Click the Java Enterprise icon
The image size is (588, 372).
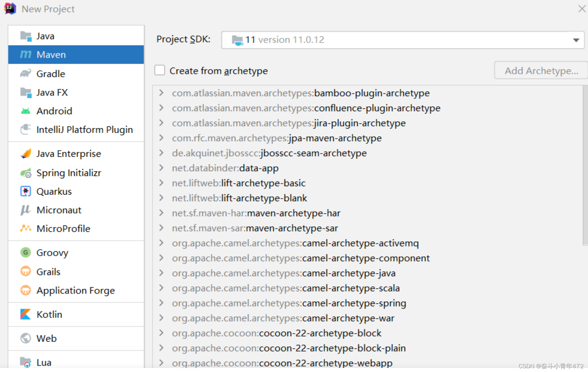point(26,154)
